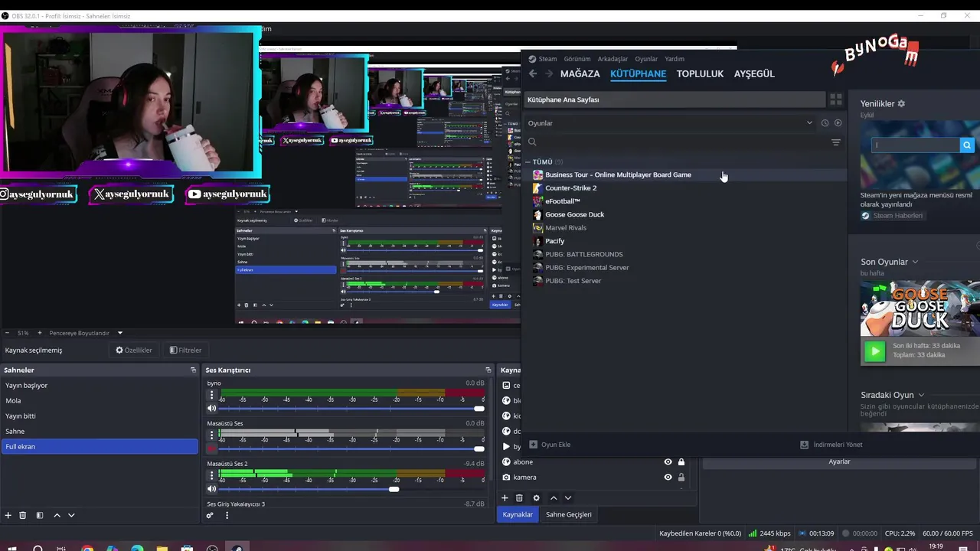980x551 pixels.
Task: Open the Arkadaşlar menu in Steam
Action: [612, 59]
